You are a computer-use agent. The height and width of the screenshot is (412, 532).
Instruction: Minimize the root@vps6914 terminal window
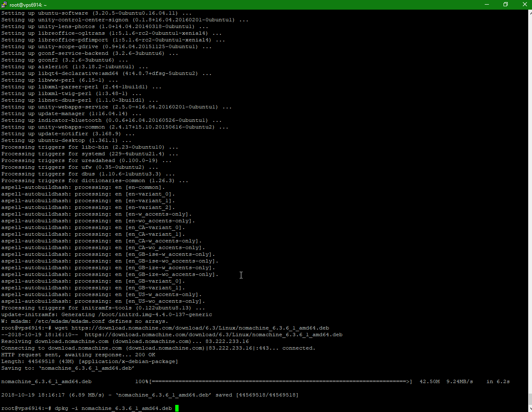(x=486, y=5)
